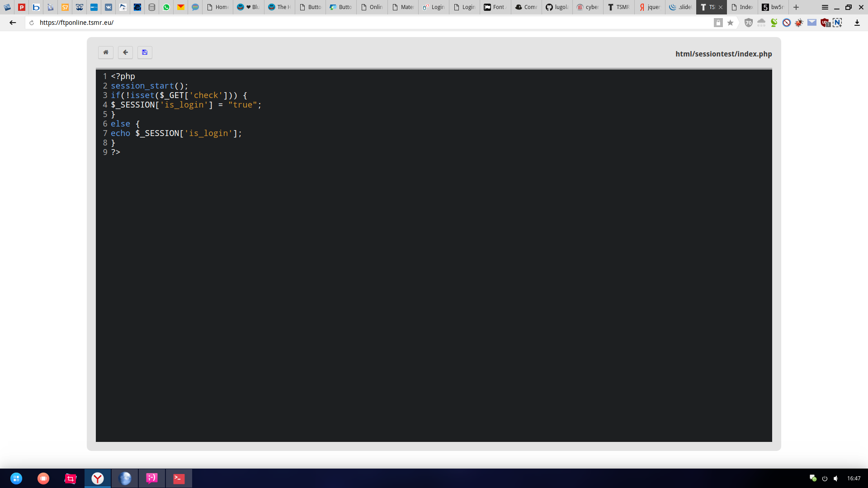This screenshot has height=488, width=868.
Task: Save file with the floppy disk icon
Action: [145, 52]
